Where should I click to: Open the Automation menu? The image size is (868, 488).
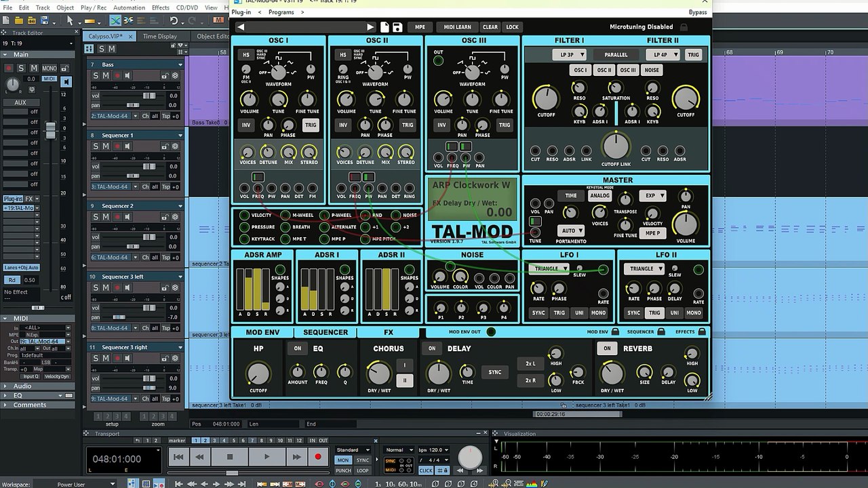click(x=129, y=7)
